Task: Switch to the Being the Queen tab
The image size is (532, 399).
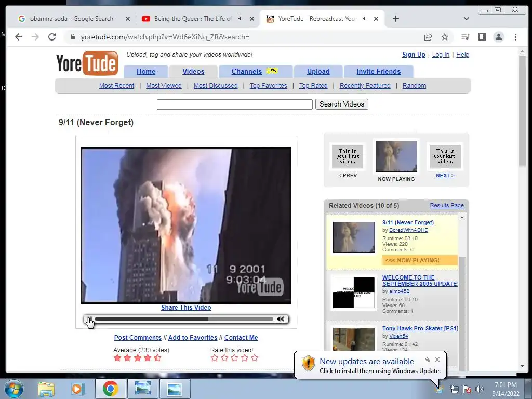Action: coord(193,19)
